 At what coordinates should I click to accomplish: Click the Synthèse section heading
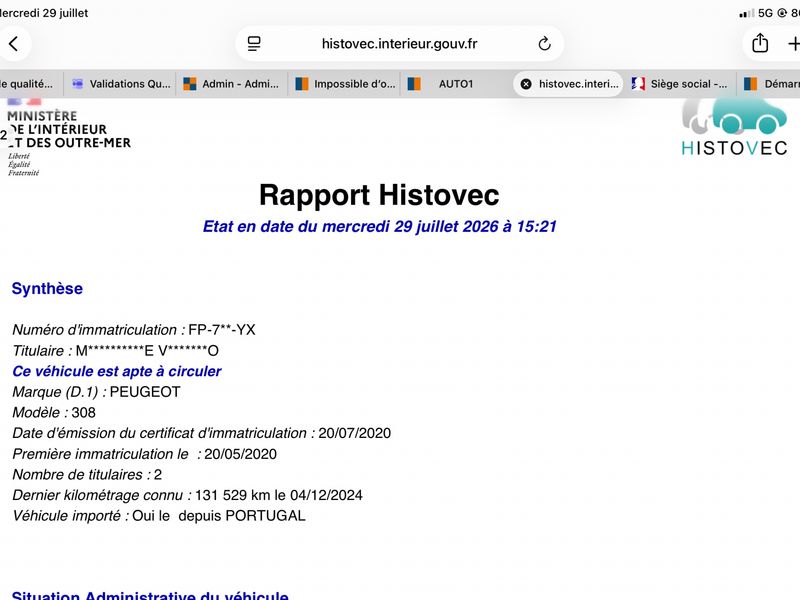[x=47, y=288]
